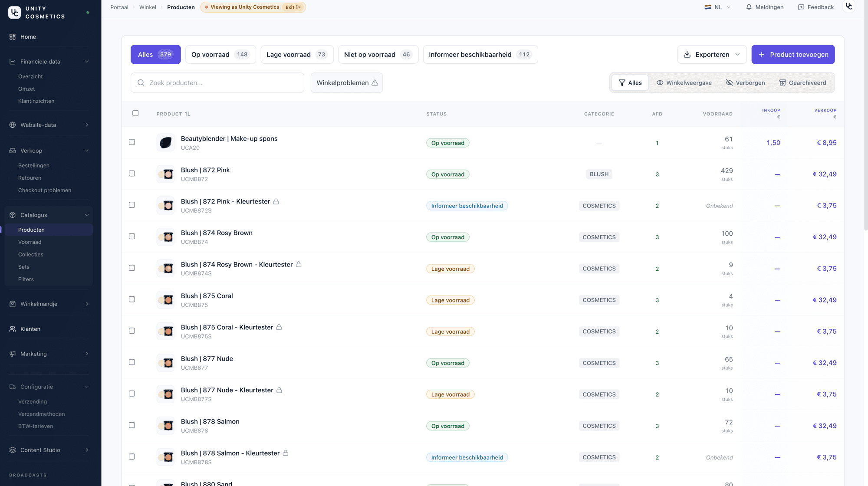Image resolution: width=868 pixels, height=486 pixels.
Task: Click the Content Studio layers icon
Action: [13, 450]
